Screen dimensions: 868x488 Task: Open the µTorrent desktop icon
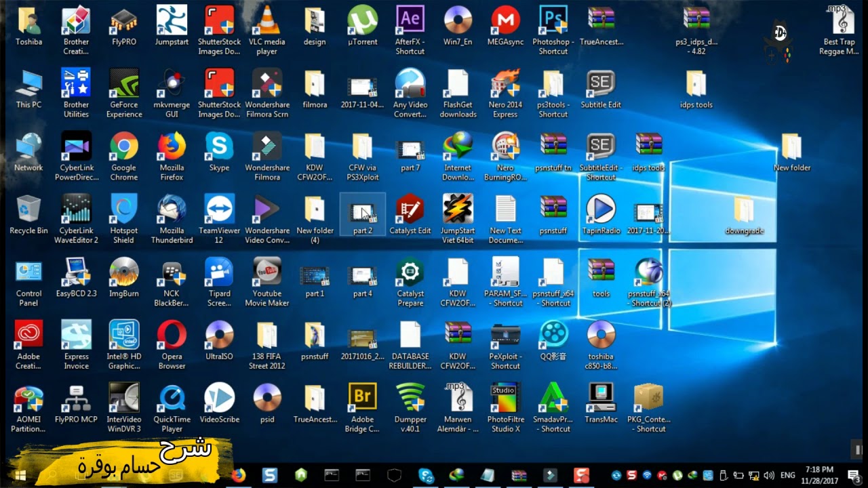point(362,20)
